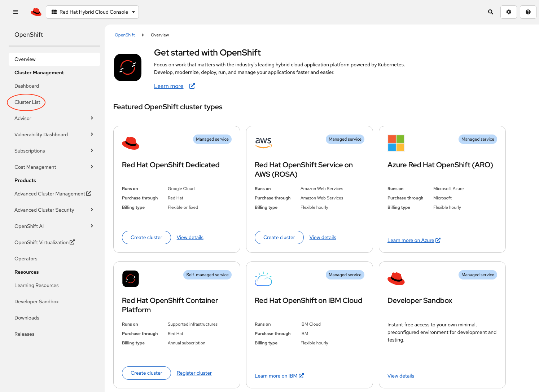Open Register cluster link
Screen dimensions: 539x392
click(194, 373)
